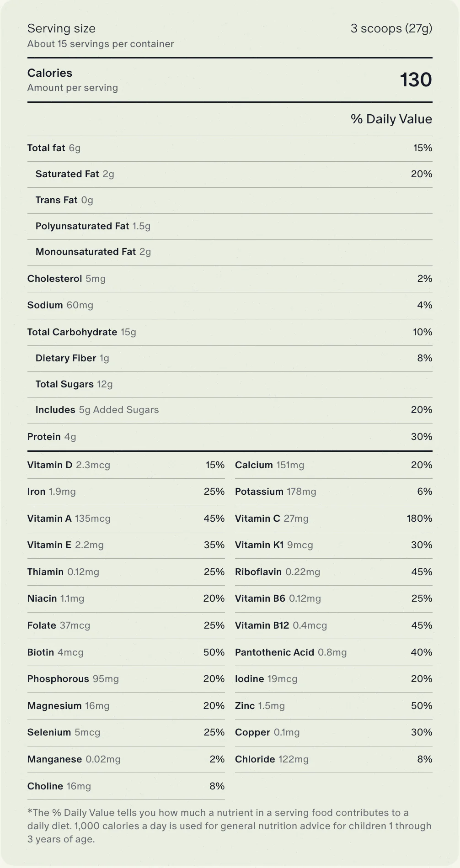Screen dimensions: 460x868
Task: Click the Cholesterol 5mg row
Action: 230,279
